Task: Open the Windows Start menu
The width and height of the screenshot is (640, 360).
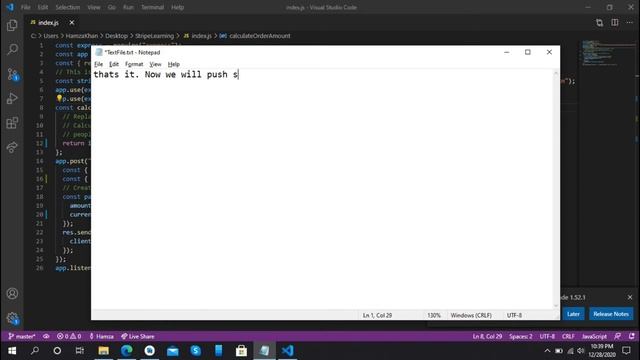Action: pos(12,351)
